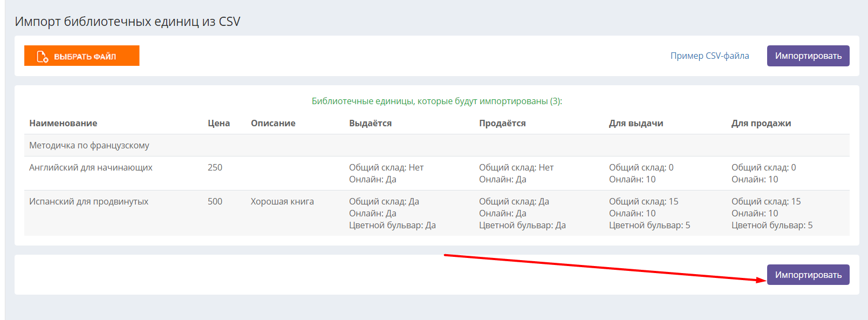This screenshot has width=868, height=320.
Task: Click the description Хорошая книга
Action: point(282,201)
